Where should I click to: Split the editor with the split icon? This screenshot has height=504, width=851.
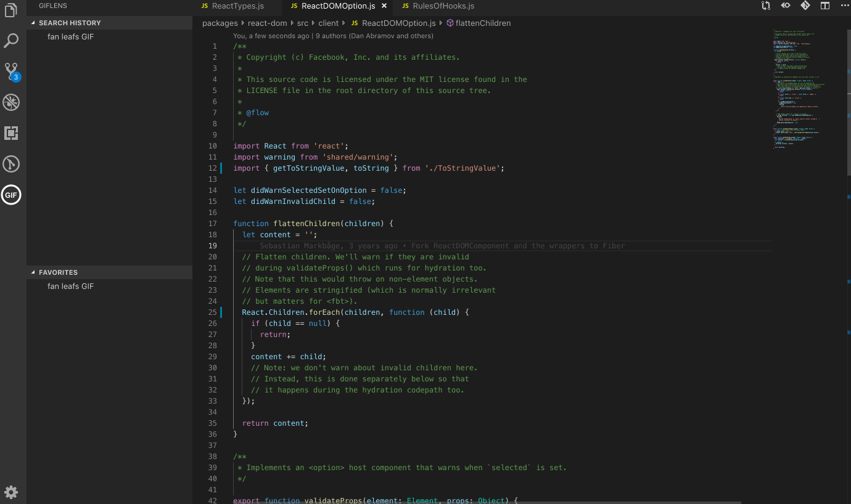pos(824,6)
